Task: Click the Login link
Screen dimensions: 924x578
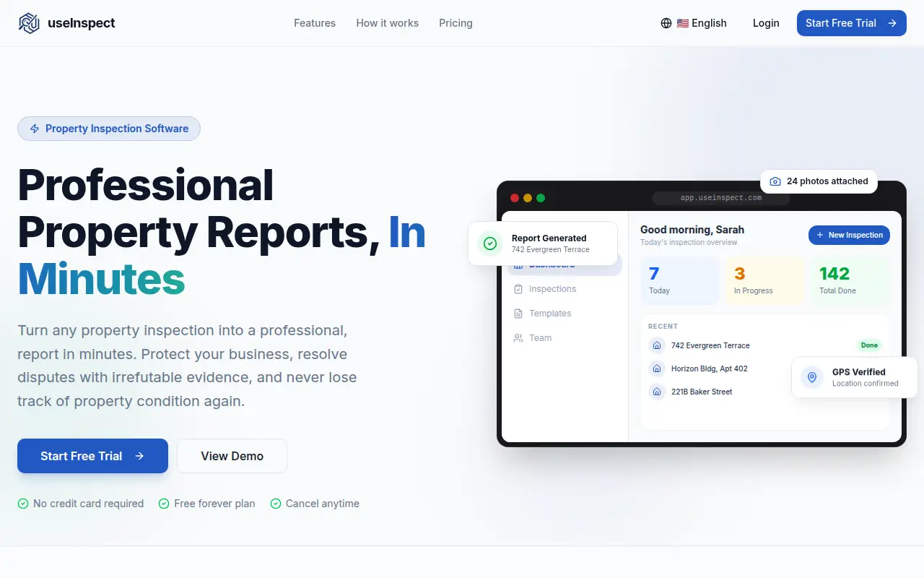Action: [x=766, y=23]
